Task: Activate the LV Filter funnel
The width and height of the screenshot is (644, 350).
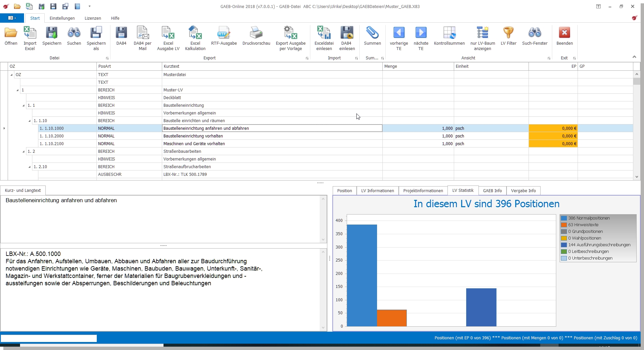Action: coord(508,33)
